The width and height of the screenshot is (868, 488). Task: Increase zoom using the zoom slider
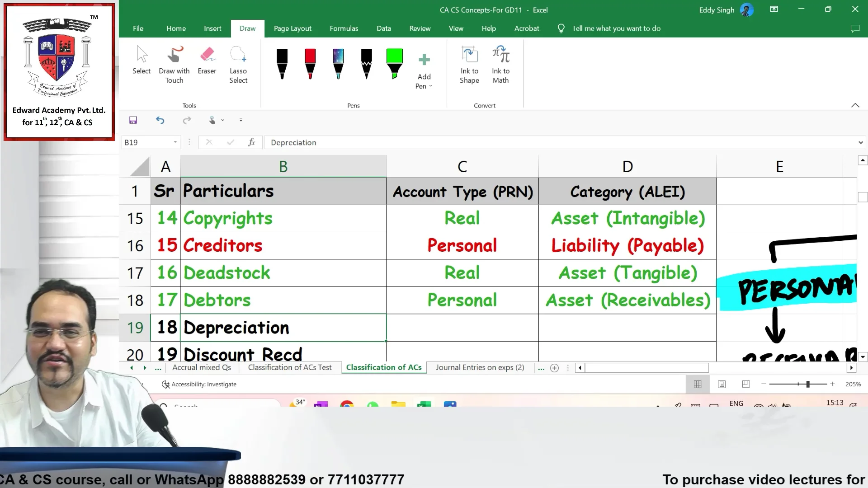tap(832, 384)
